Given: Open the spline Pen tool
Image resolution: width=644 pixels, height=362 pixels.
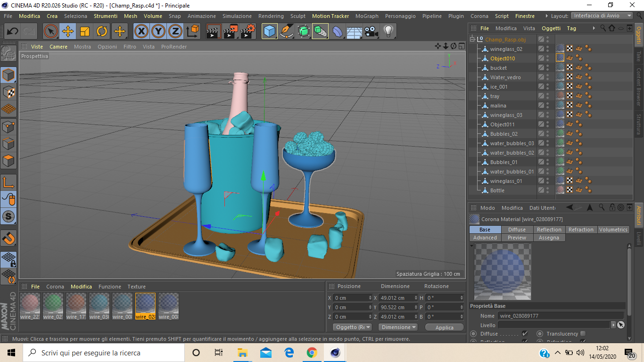Looking at the screenshot, I should click(x=287, y=32).
